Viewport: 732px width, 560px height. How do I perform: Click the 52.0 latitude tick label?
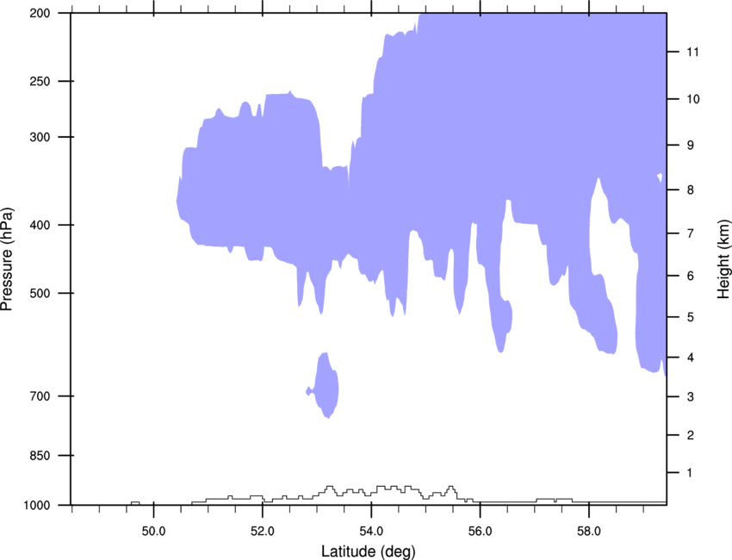coord(263,532)
